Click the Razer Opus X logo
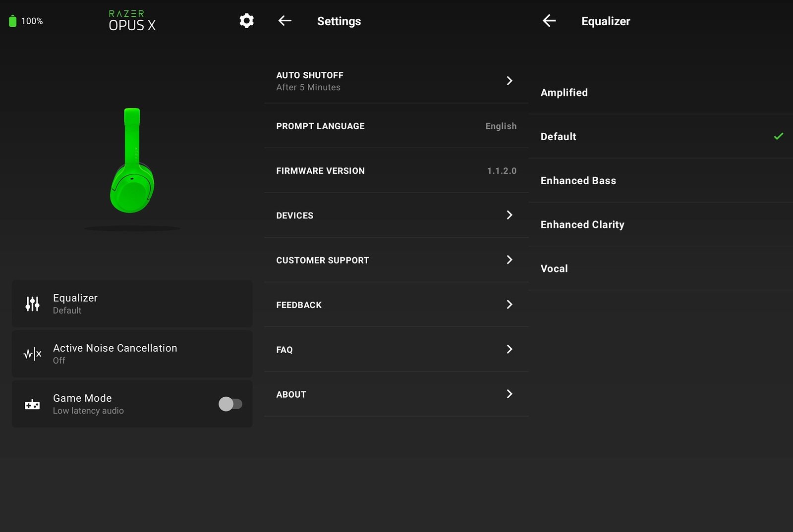The height and width of the screenshot is (532, 793). tap(132, 21)
